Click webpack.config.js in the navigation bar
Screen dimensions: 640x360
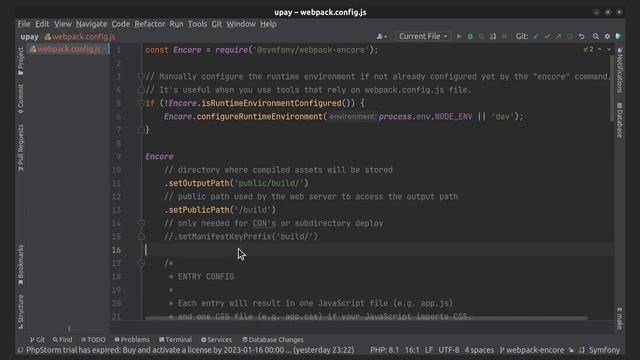click(x=80, y=37)
